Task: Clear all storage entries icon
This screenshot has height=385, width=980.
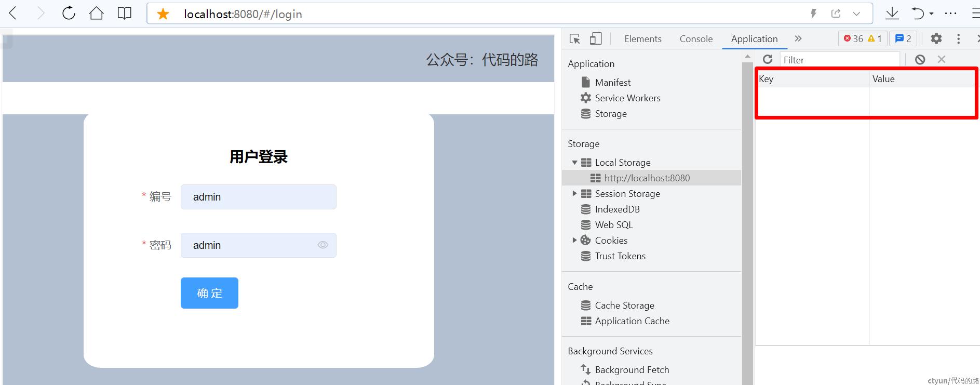Action: pyautogui.click(x=920, y=60)
